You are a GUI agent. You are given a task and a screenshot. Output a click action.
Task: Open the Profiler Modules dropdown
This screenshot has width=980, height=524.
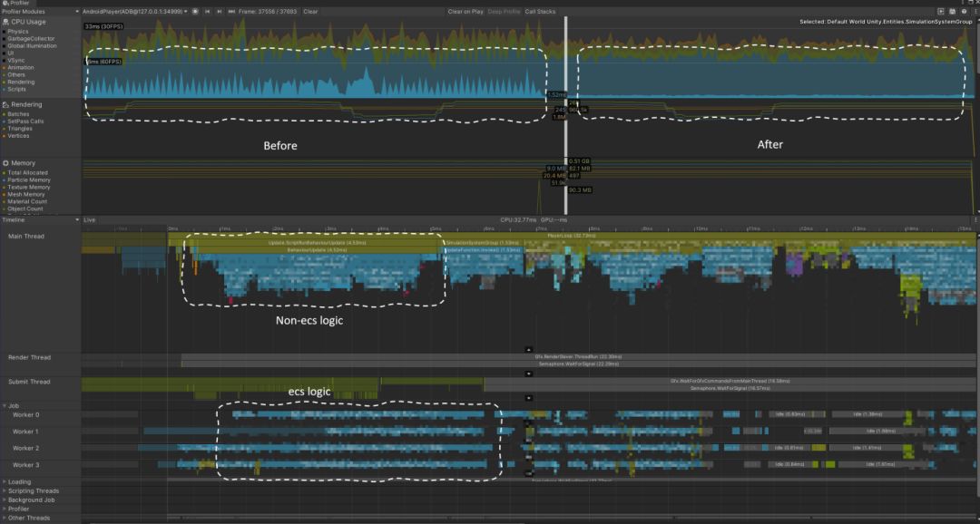40,11
